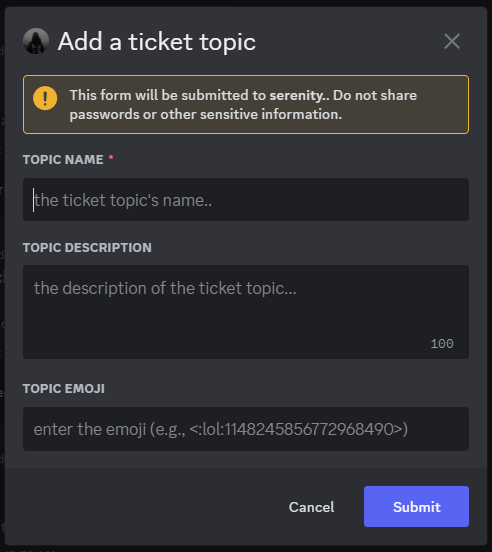Click the 100 character counter
The width and height of the screenshot is (492, 552).
tap(442, 344)
